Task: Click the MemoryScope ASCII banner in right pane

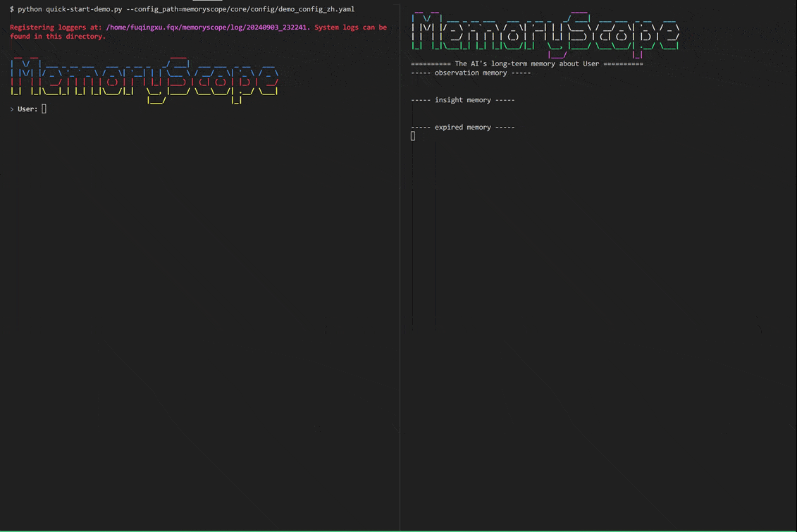Action: pyautogui.click(x=545, y=35)
